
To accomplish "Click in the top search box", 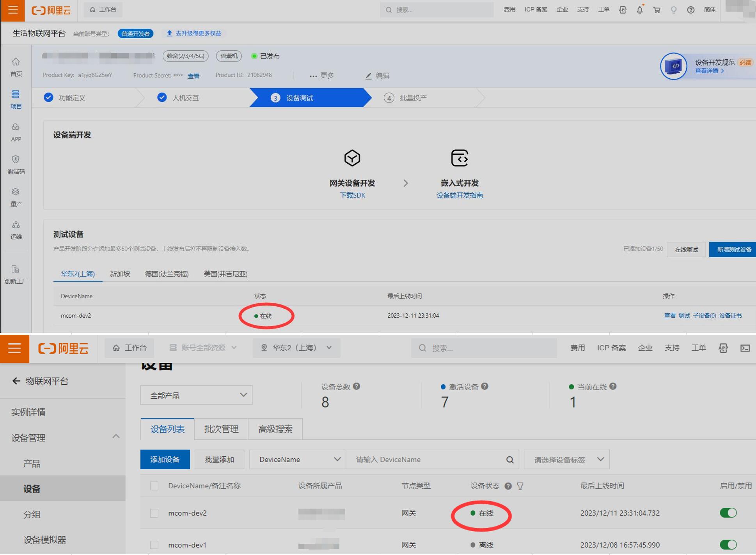I will [x=437, y=10].
